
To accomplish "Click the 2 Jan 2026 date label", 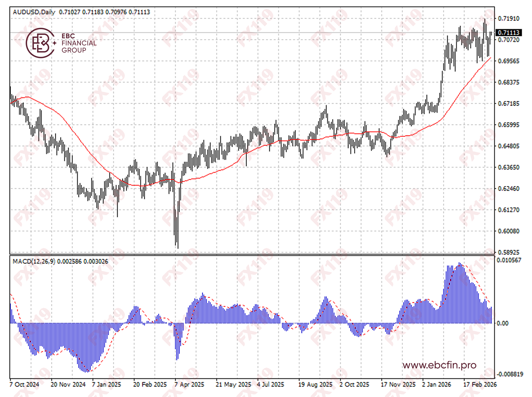I will 437,384.
